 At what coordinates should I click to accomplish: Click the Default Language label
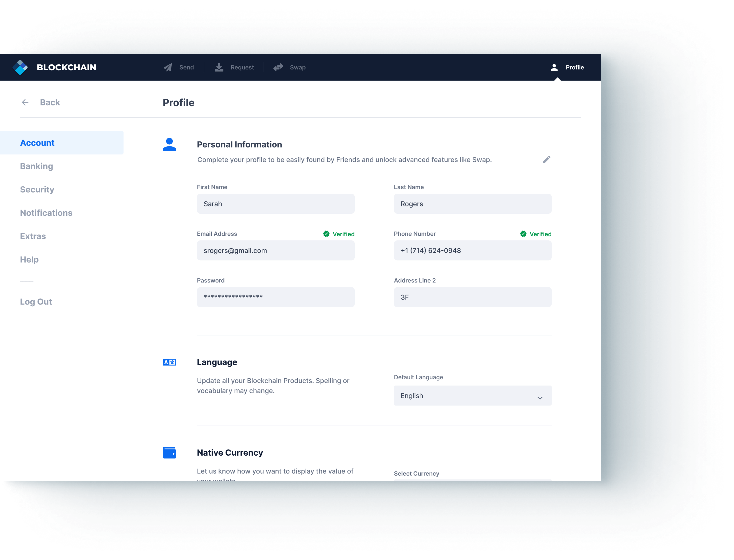tap(418, 377)
